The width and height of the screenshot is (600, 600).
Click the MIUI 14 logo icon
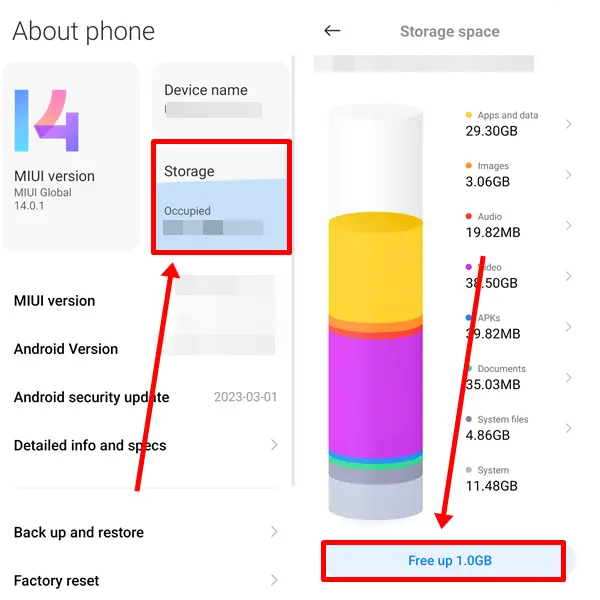pyautogui.click(x=47, y=120)
